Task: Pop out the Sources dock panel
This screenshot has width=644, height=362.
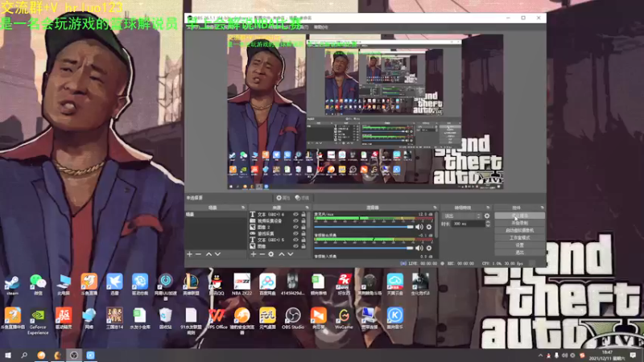Action: pyautogui.click(x=308, y=208)
